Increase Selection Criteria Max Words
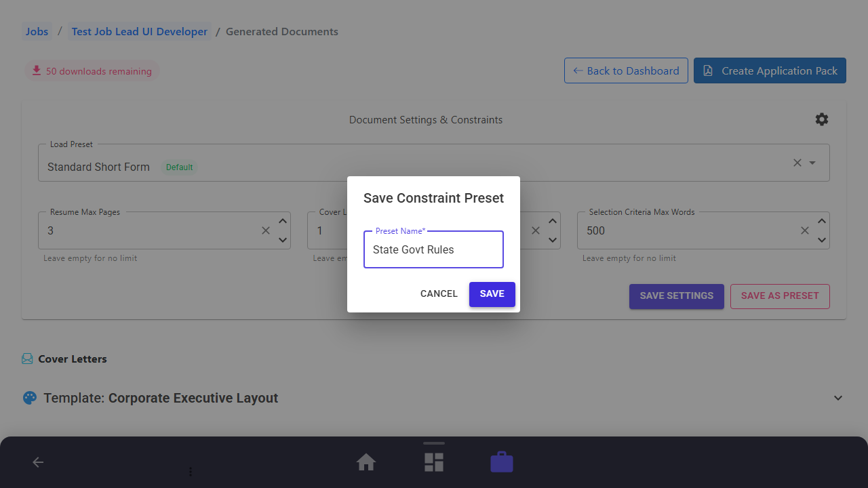The height and width of the screenshot is (488, 868). tap(822, 221)
